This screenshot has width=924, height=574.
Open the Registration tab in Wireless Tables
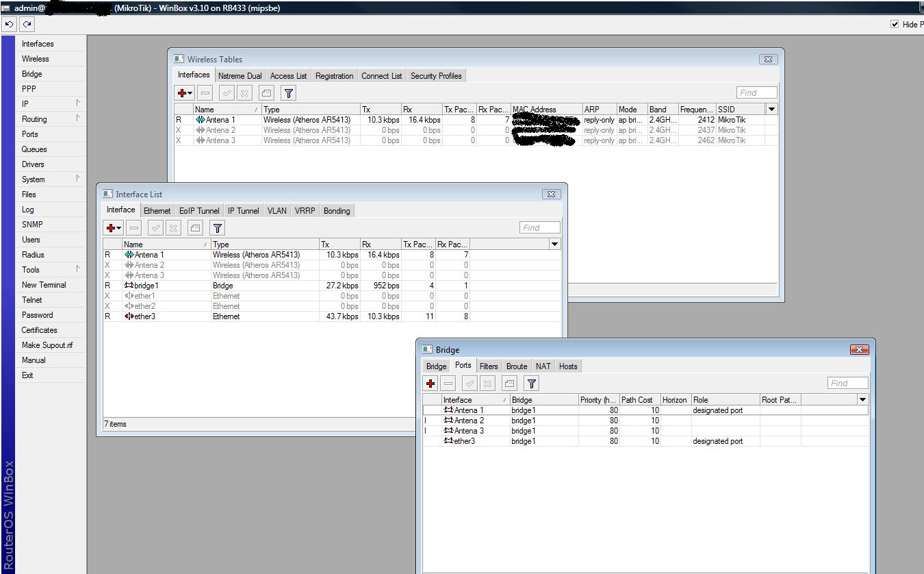[x=334, y=76]
